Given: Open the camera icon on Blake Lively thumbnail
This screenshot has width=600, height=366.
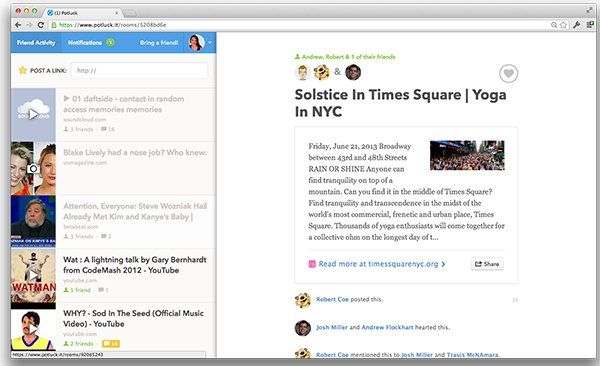Looking at the screenshot, I should coord(33,168).
